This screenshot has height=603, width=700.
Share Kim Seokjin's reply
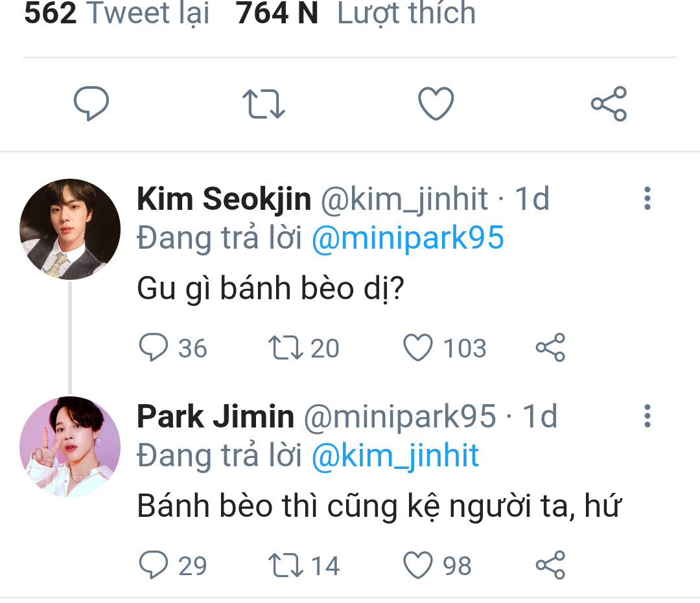coord(550,348)
